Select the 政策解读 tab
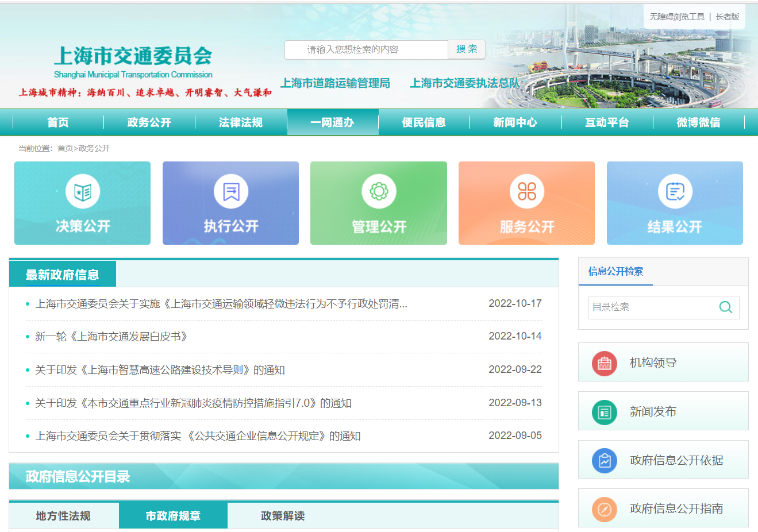 point(282,516)
